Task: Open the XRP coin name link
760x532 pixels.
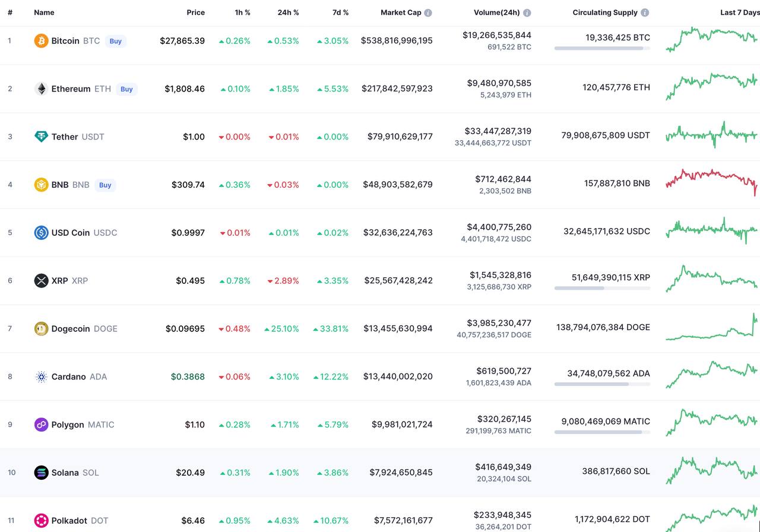Action: [60, 281]
